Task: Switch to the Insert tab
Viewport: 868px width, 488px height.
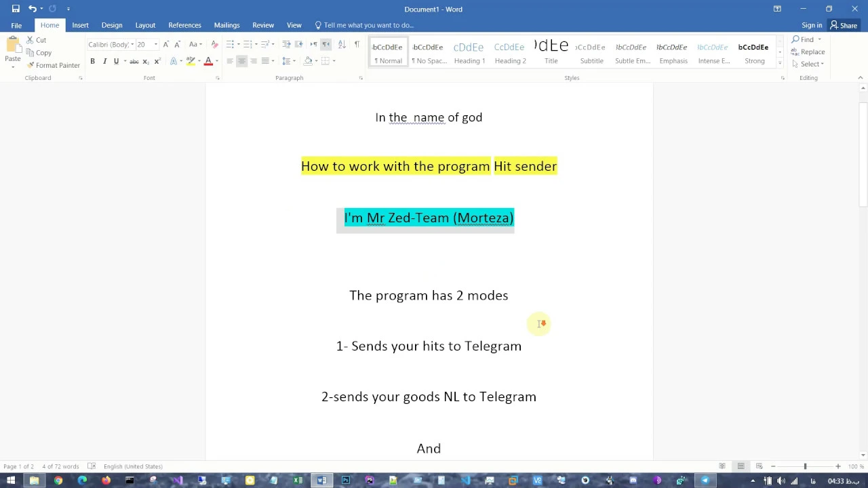Action: point(80,25)
